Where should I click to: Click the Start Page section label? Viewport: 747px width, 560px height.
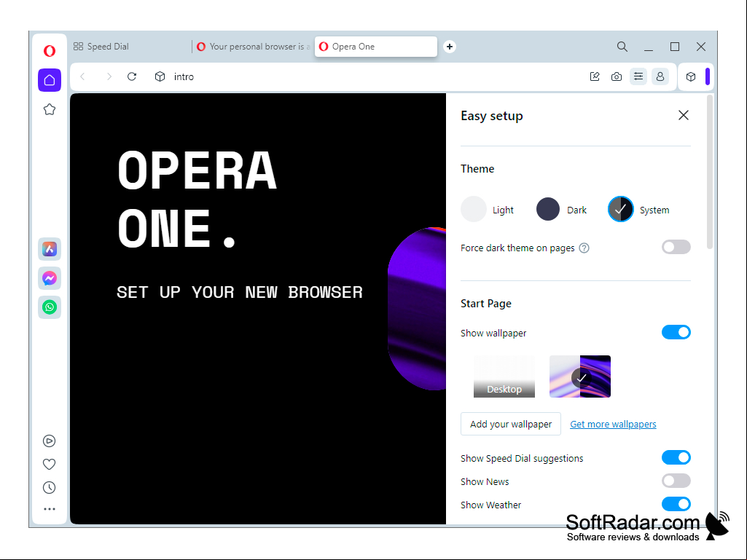[x=486, y=304]
